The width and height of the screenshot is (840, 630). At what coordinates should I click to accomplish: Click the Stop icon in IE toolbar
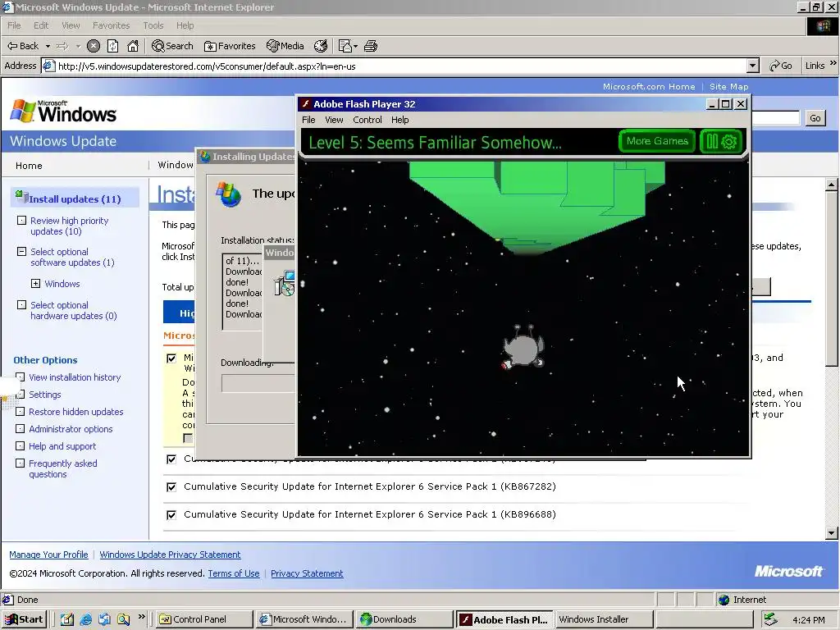click(94, 46)
